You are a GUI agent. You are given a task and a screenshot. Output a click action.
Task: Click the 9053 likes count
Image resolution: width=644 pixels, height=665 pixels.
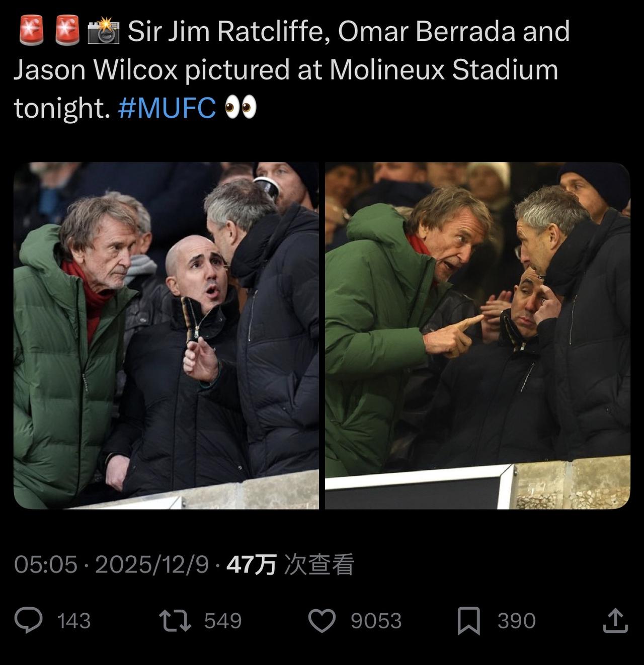376,621
